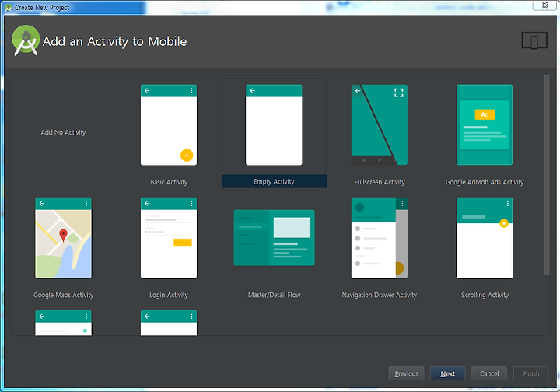Click the phone and tablet form factor icon

point(534,40)
